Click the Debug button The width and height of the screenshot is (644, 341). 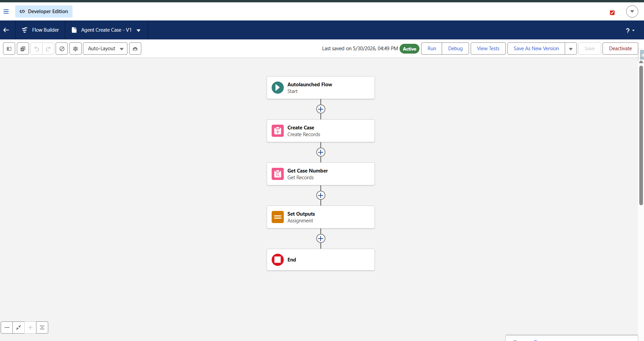[x=455, y=49]
